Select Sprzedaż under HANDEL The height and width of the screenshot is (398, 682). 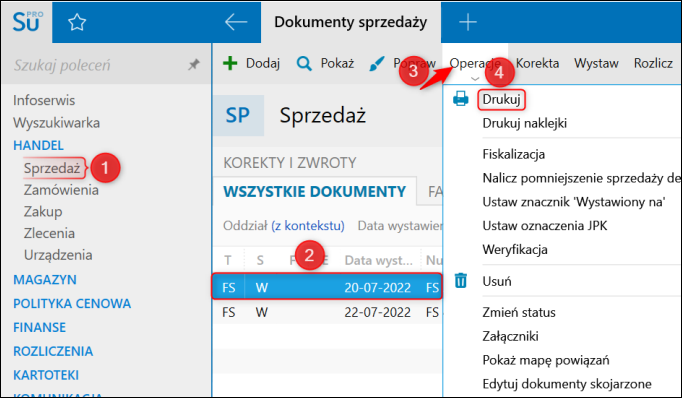[x=52, y=168]
